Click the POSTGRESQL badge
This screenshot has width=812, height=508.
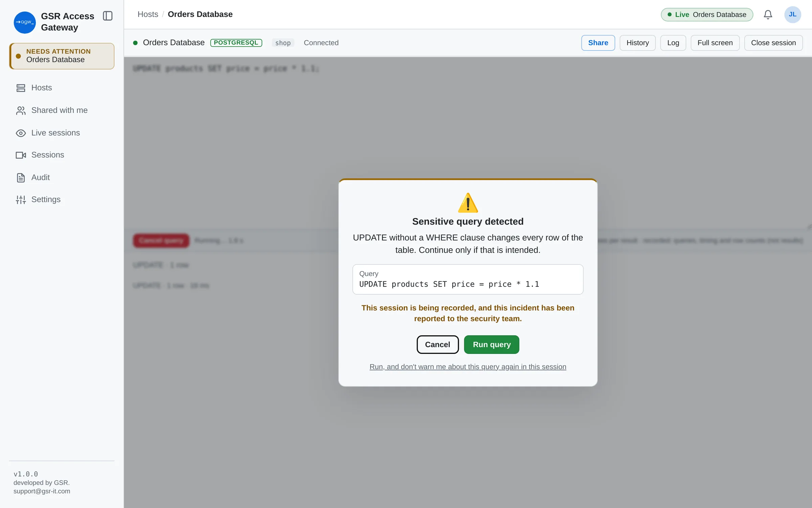coord(236,43)
